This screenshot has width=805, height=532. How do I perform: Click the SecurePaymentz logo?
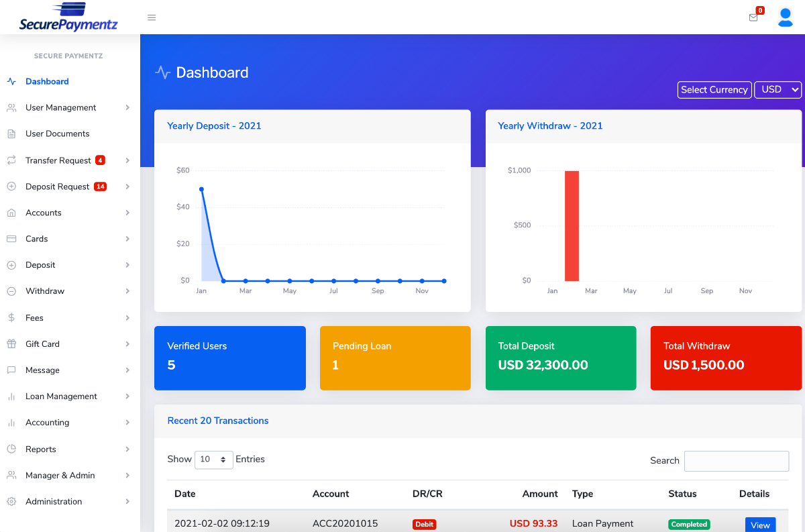[x=68, y=17]
